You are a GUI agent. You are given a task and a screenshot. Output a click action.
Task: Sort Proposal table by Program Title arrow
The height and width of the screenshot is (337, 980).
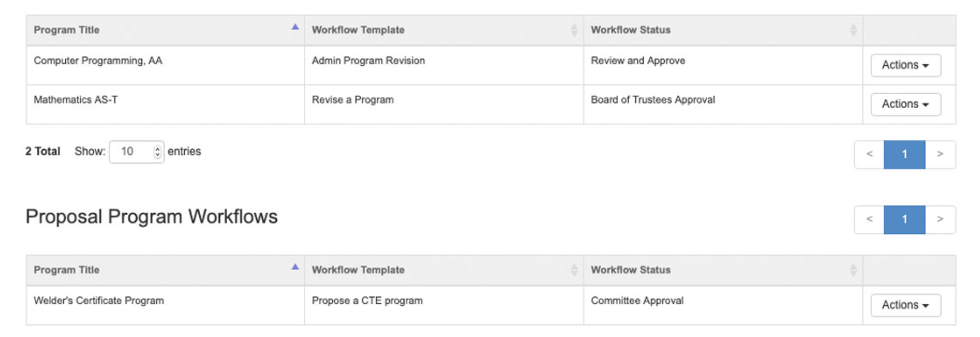coord(295,267)
